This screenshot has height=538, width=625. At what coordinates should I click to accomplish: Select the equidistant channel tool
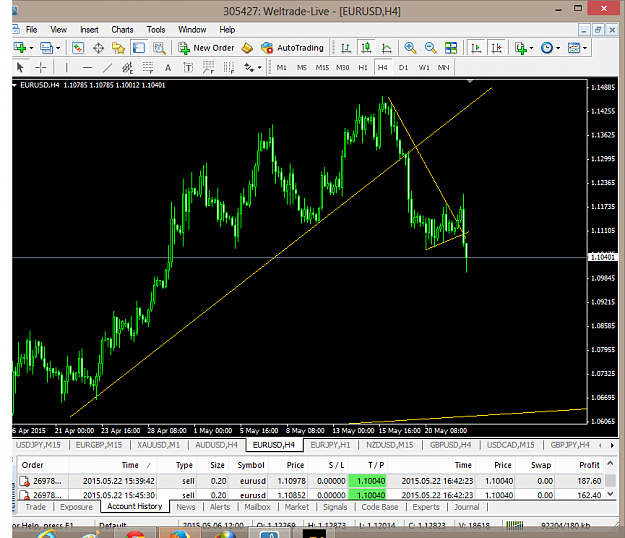pos(128,68)
